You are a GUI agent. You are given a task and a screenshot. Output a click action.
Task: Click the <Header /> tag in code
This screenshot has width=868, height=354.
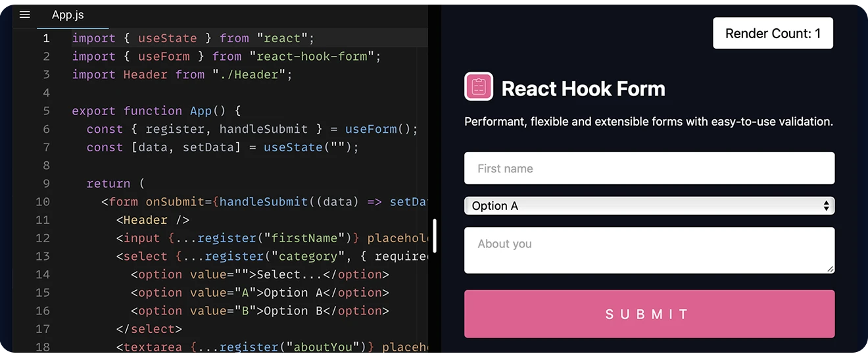point(153,220)
